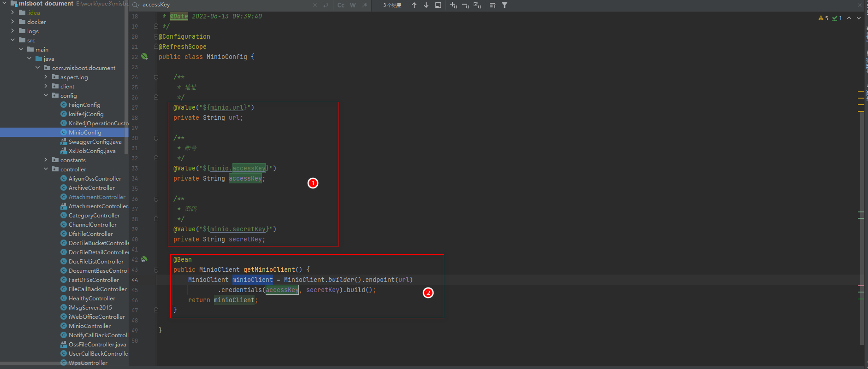Expand the docker folder
The image size is (868, 369).
[x=12, y=22]
